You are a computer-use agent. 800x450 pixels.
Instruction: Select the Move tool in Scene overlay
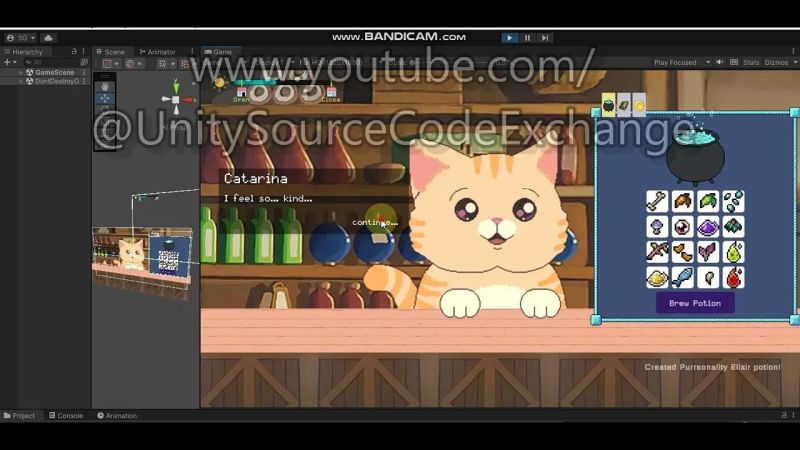[105, 98]
